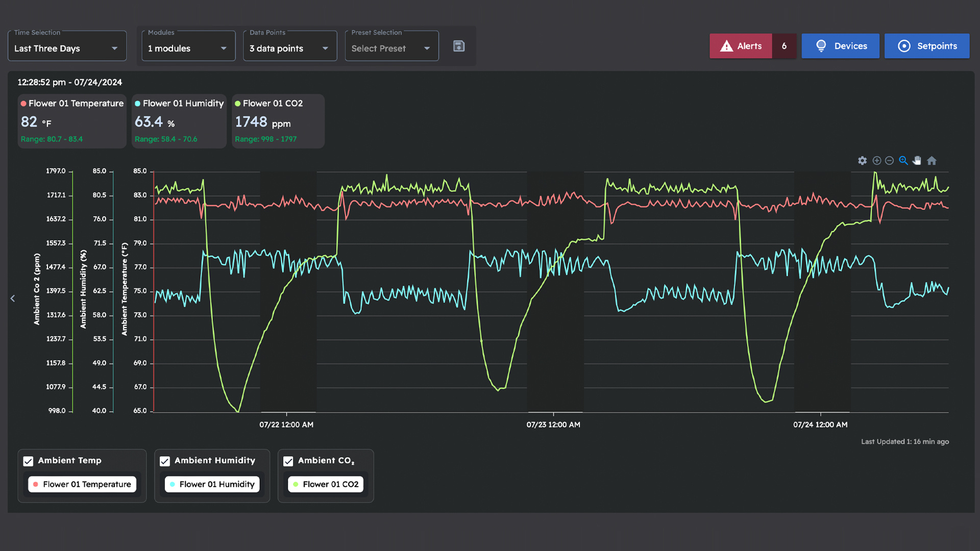This screenshot has height=551, width=980.
Task: Expand the Modules dropdown
Action: [x=188, y=48]
